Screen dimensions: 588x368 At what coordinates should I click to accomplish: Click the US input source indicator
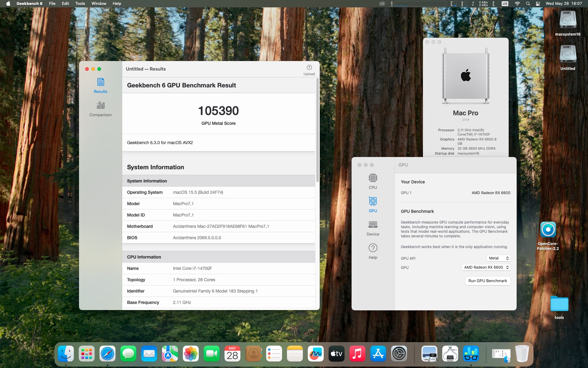505,4
